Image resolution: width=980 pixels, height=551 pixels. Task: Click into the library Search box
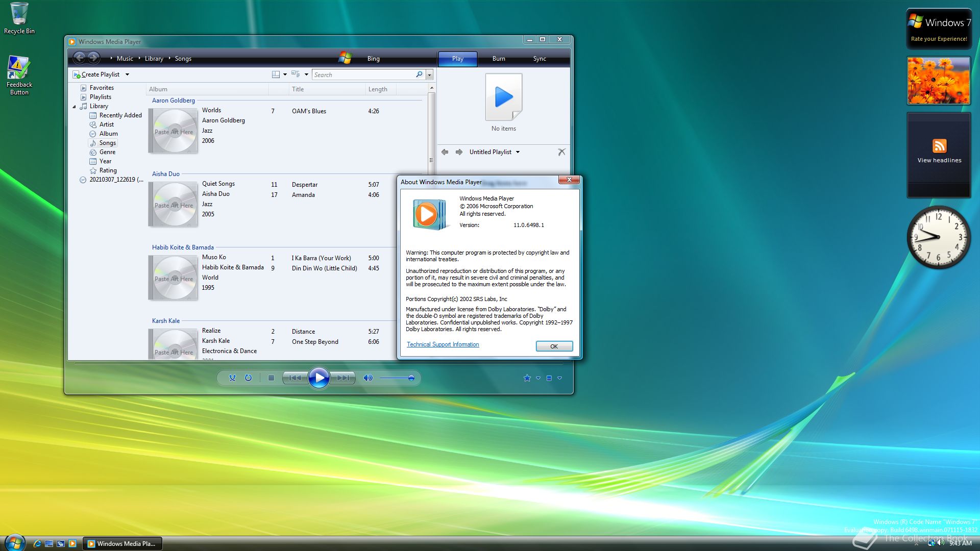(363, 74)
